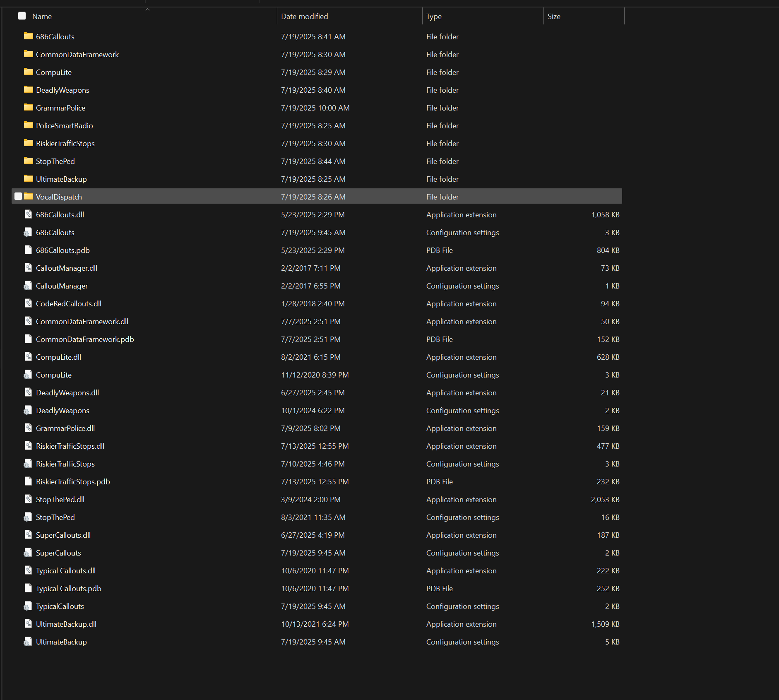Click the DeadlyWeapons folder icon
The width and height of the screenshot is (779, 700).
[x=28, y=89]
